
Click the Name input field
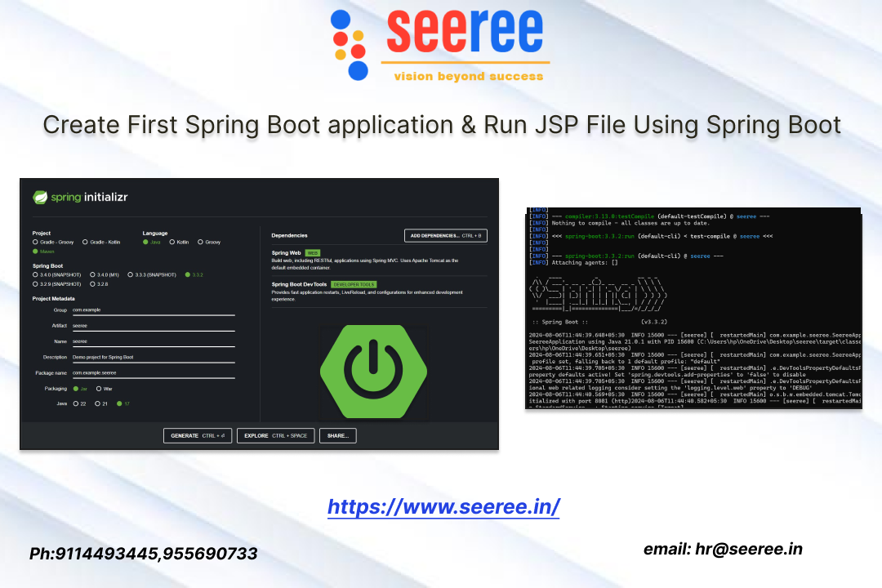pyautogui.click(x=153, y=341)
